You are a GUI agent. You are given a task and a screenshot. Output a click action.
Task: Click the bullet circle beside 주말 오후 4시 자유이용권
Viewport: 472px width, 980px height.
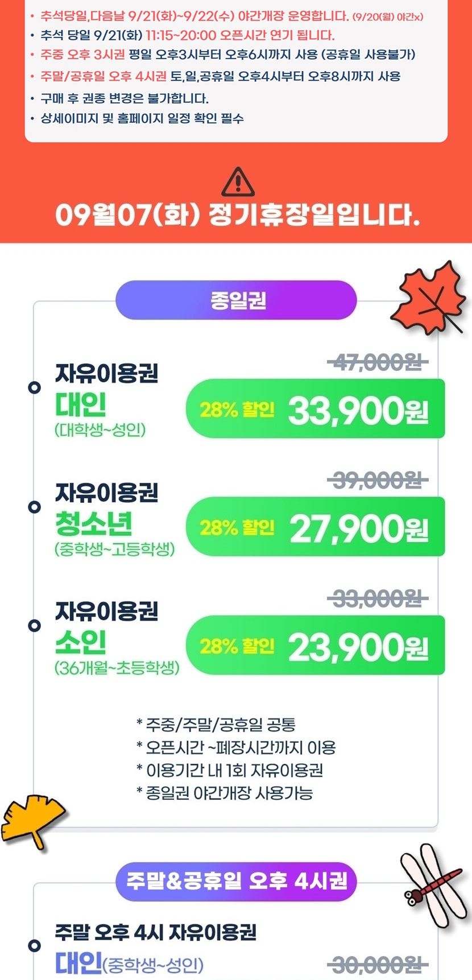tap(35, 946)
